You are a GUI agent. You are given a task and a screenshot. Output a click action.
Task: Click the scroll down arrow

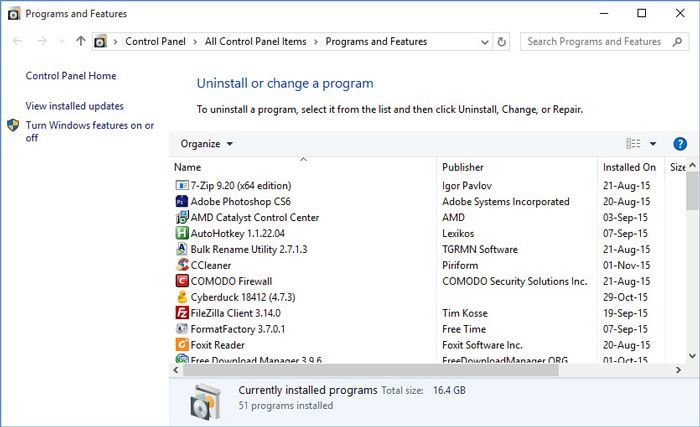point(692,356)
